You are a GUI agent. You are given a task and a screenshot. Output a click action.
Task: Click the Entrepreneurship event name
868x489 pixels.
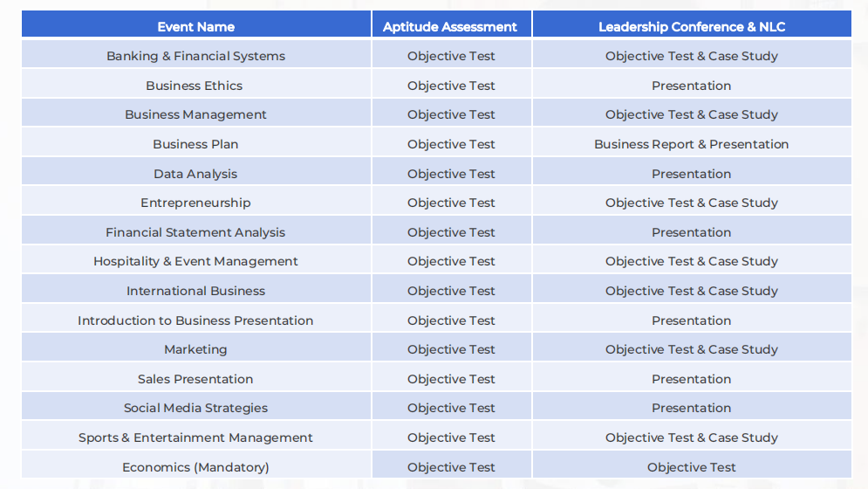coord(195,203)
